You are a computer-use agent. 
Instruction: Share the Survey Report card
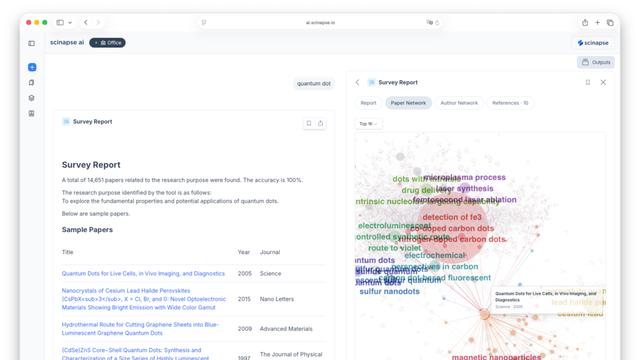[320, 123]
